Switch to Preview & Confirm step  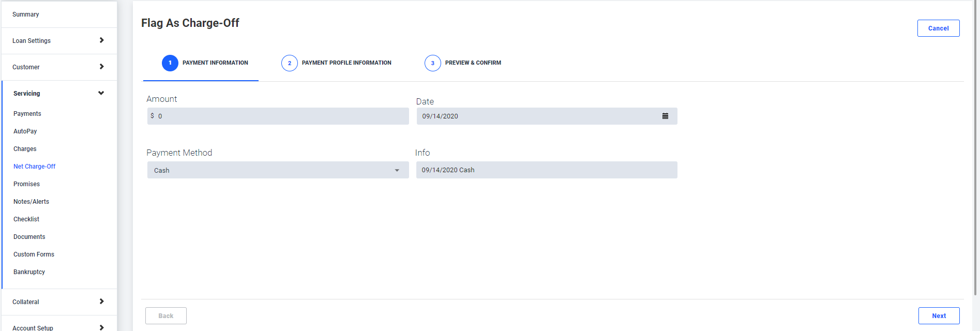point(463,63)
